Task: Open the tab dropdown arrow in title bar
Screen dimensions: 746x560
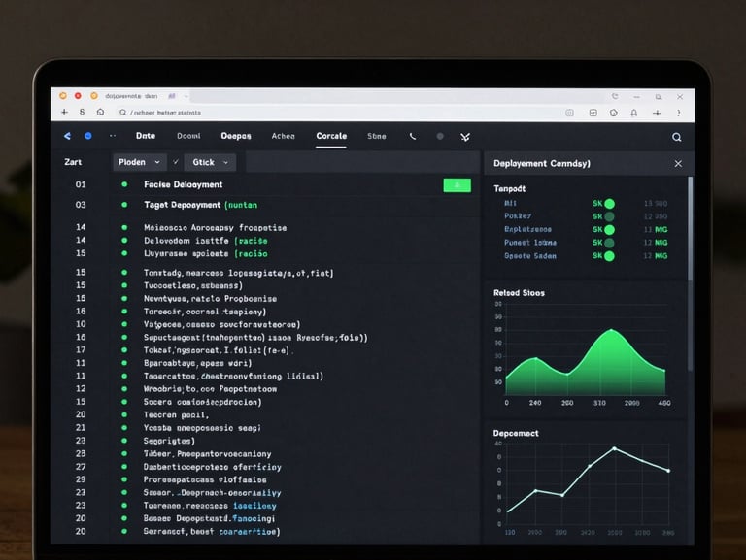Action: pos(186,96)
